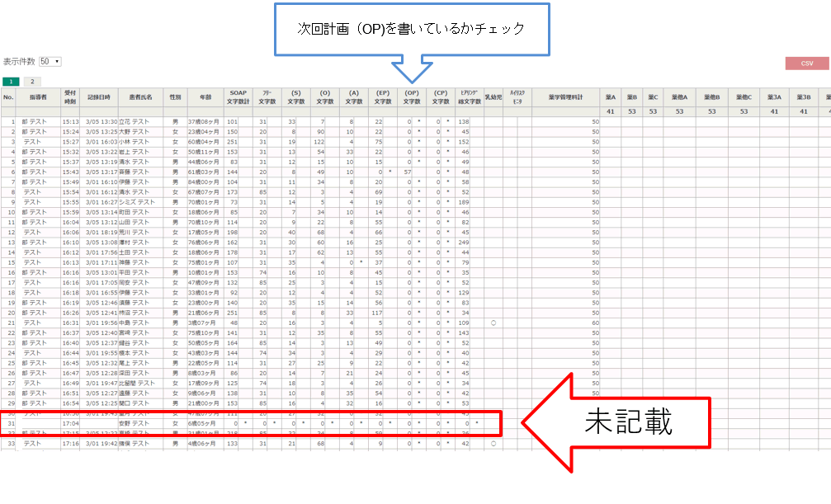Select patient 中島 テスト
Viewport: 831px width, 504px height.
click(x=134, y=323)
